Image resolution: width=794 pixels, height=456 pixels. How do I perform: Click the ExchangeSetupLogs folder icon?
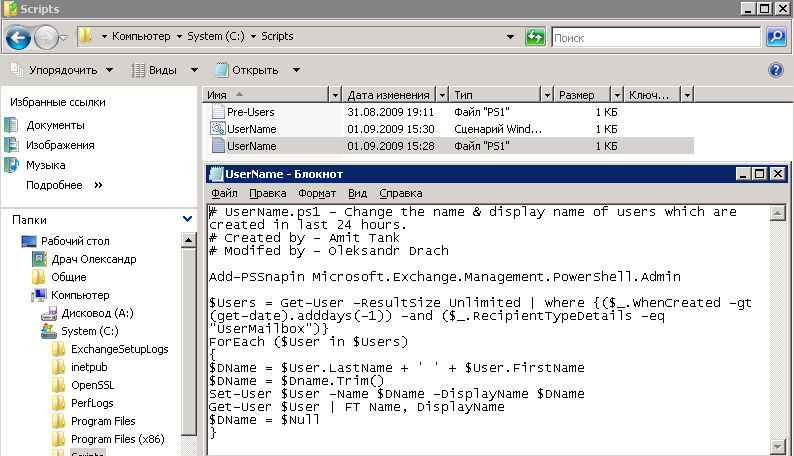[59, 349]
